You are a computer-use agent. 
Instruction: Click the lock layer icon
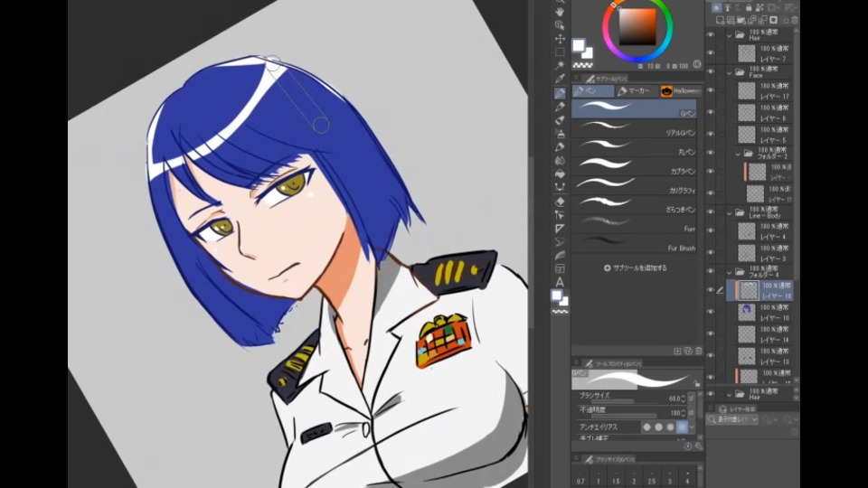coord(749,8)
